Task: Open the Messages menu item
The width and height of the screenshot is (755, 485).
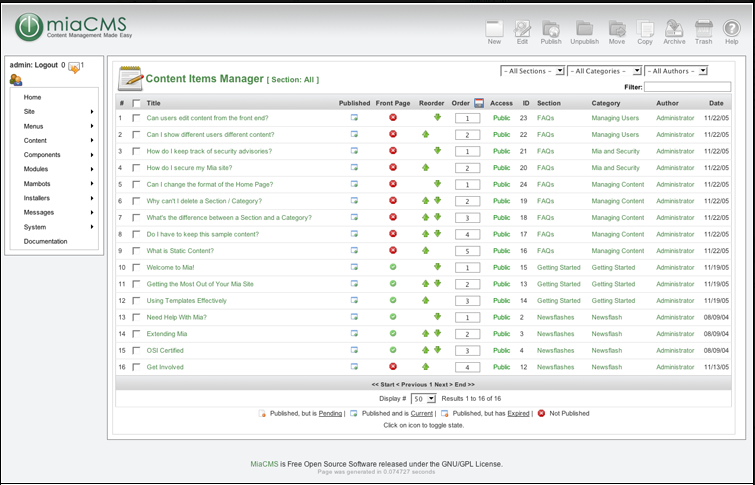Action: click(x=39, y=212)
